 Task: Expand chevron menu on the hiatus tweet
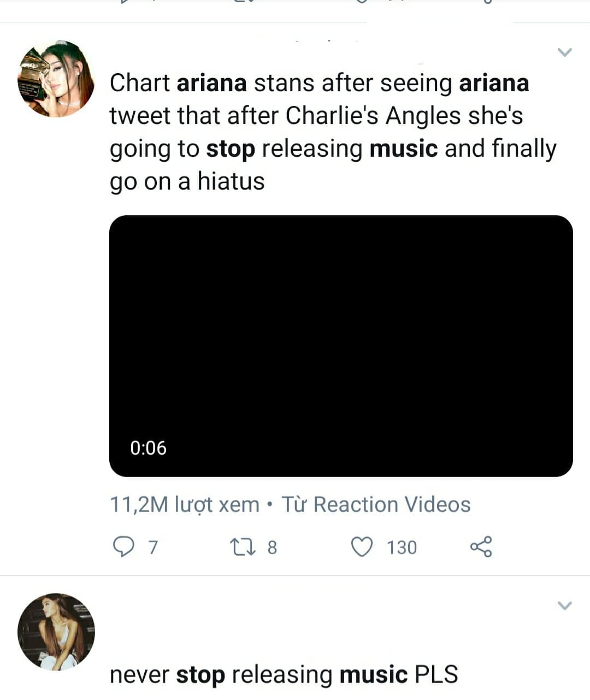[564, 52]
